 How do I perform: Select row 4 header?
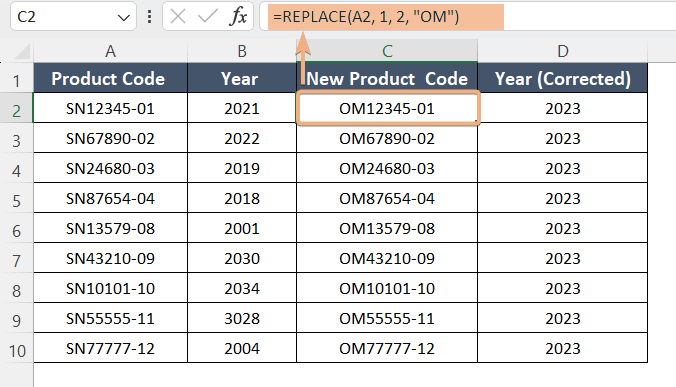coord(16,169)
